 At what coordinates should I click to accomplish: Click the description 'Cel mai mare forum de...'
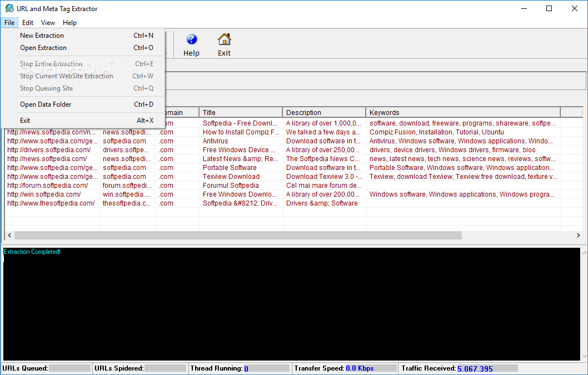(324, 186)
